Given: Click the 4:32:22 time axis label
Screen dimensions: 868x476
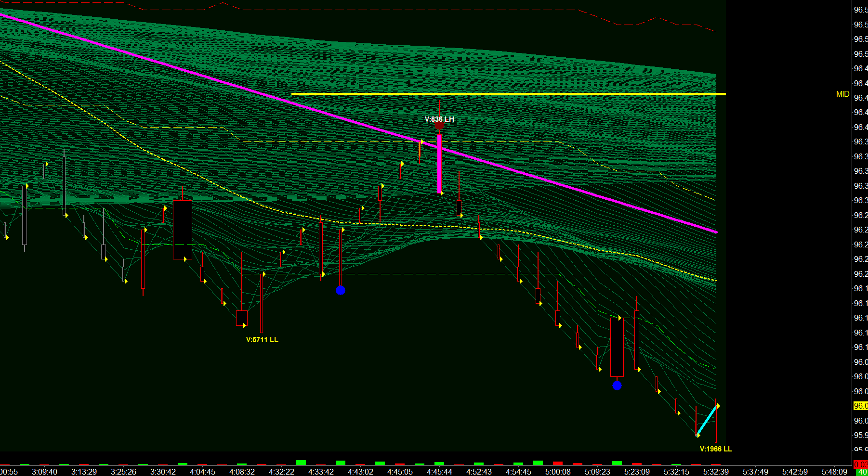Looking at the screenshot, I should pyautogui.click(x=281, y=472).
